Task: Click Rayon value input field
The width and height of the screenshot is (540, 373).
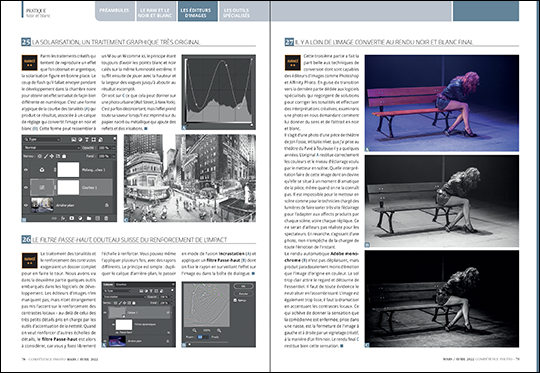Action: click(203, 337)
